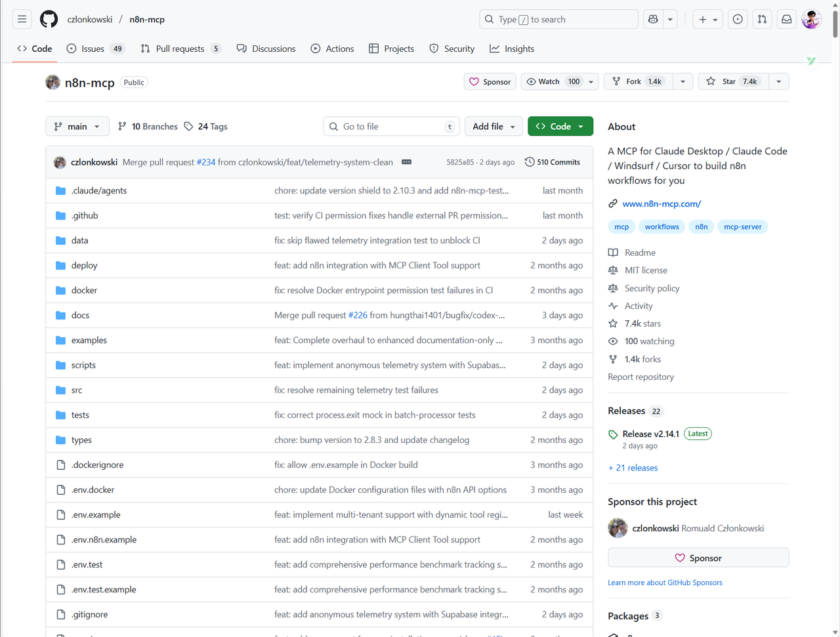
Task: Fork the repository with Fork button
Action: point(638,81)
